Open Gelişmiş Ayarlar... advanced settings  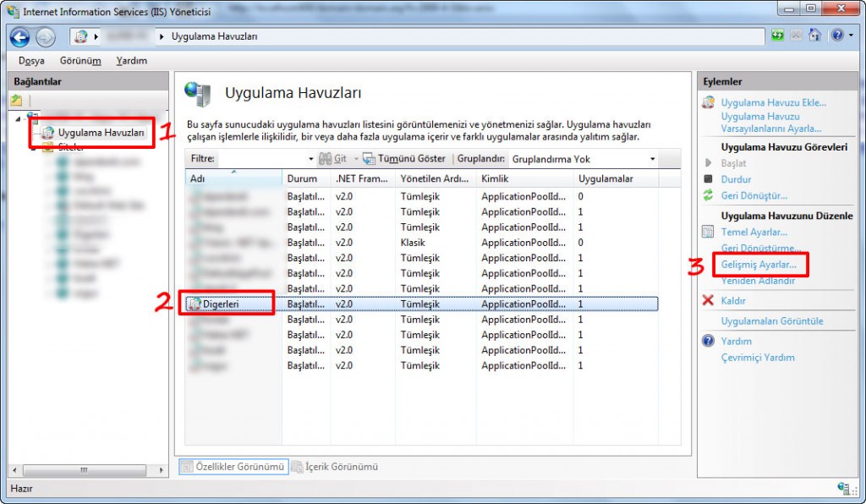pyautogui.click(x=759, y=265)
